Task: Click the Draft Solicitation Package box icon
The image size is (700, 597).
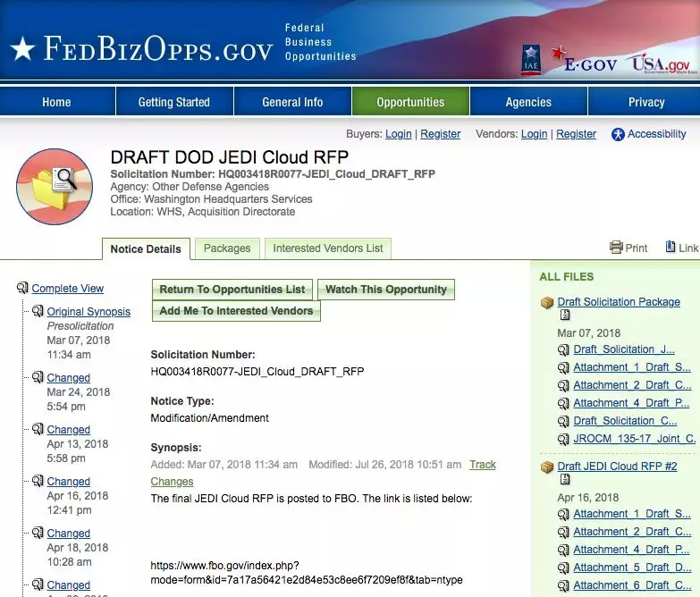Action: 547,303
